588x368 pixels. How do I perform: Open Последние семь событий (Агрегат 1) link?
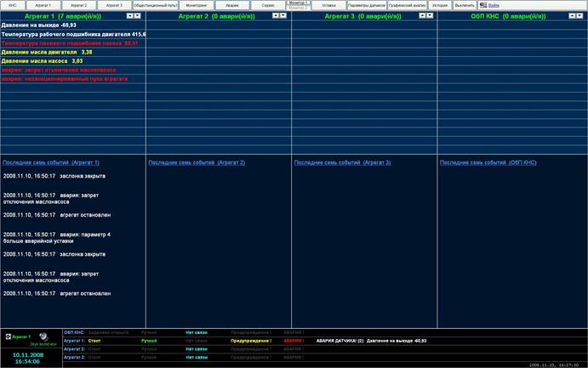(x=51, y=162)
